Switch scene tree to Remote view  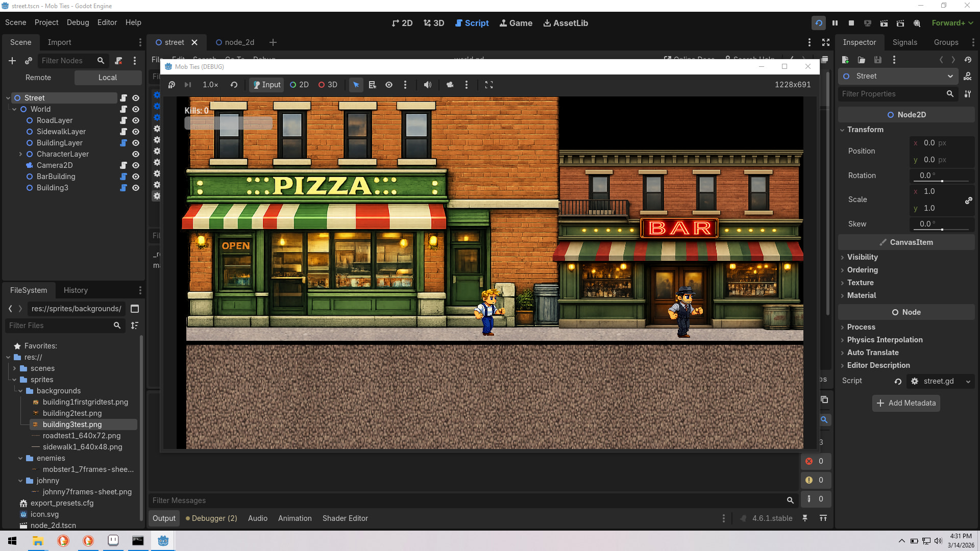tap(38, 78)
